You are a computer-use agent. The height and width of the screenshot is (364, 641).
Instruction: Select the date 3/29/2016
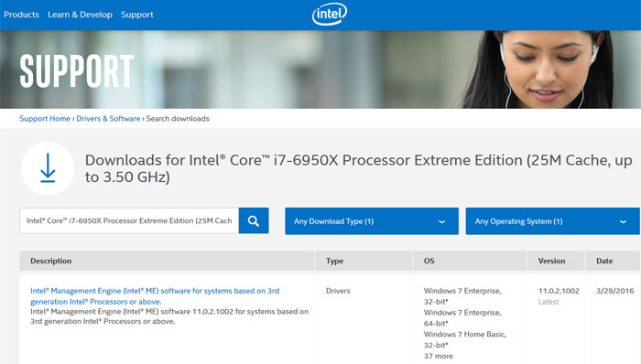point(614,291)
